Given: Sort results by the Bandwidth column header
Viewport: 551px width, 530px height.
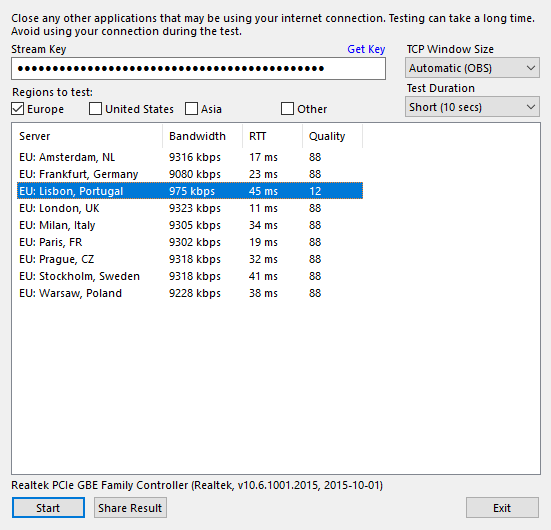Looking at the screenshot, I should pyautogui.click(x=202, y=136).
